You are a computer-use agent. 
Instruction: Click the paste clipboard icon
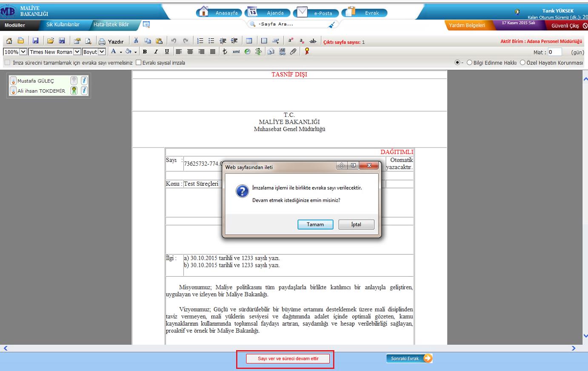159,41
